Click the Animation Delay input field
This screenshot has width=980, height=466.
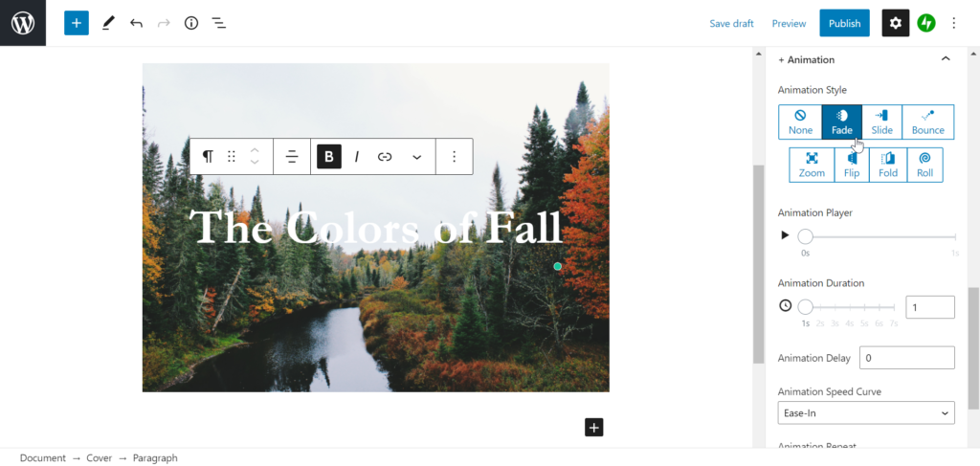tap(907, 358)
